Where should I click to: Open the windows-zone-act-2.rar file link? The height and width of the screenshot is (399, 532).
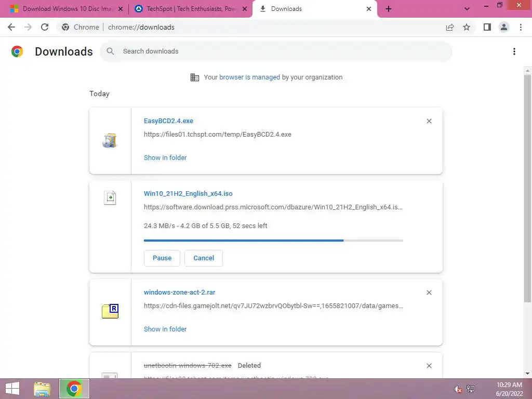(179, 292)
